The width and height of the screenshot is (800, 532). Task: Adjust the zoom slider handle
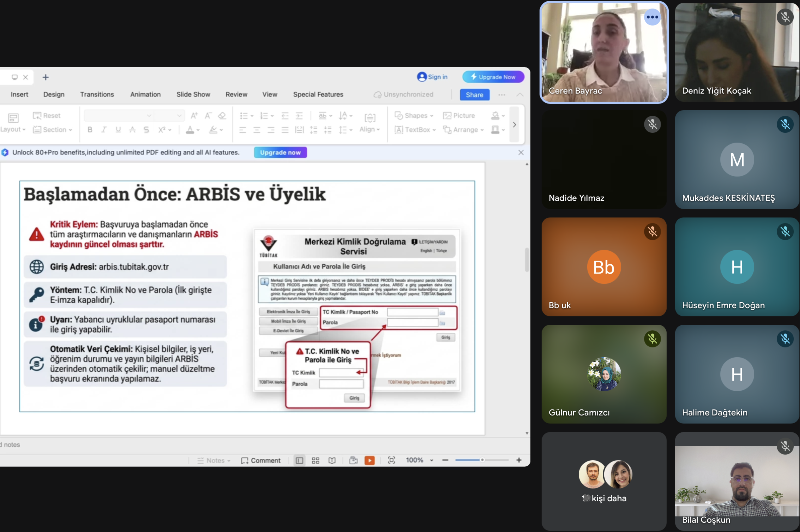(482, 460)
